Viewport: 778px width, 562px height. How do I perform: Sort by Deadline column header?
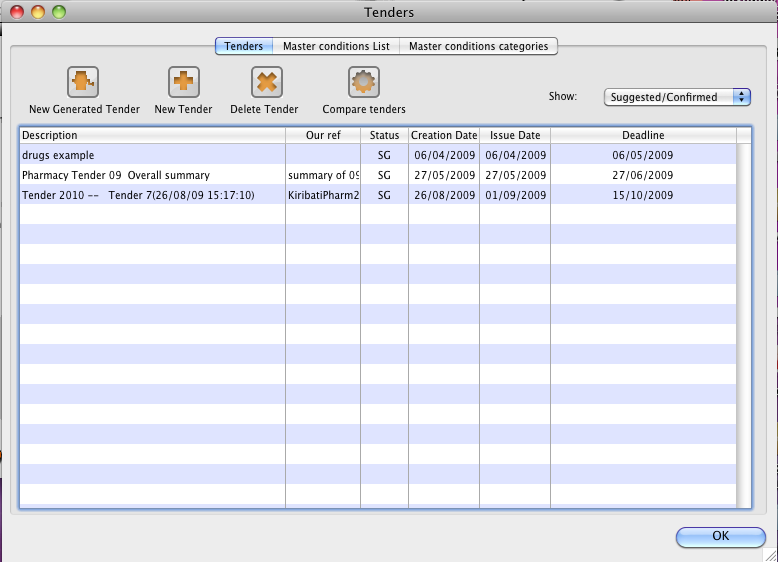[644, 135]
